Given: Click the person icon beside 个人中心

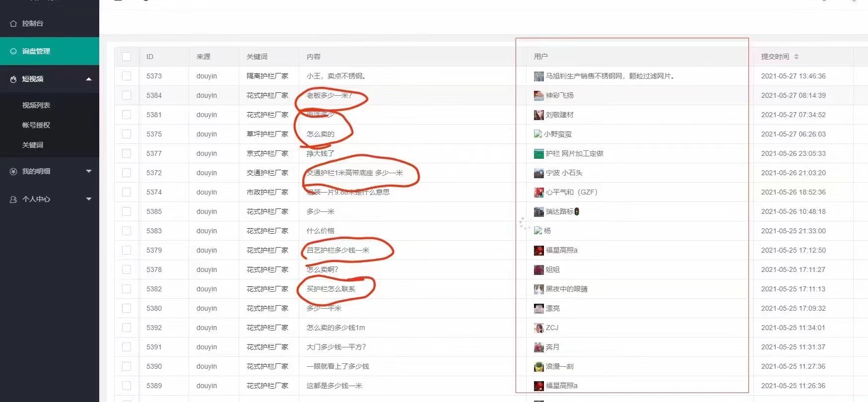Looking at the screenshot, I should pyautogui.click(x=13, y=199).
